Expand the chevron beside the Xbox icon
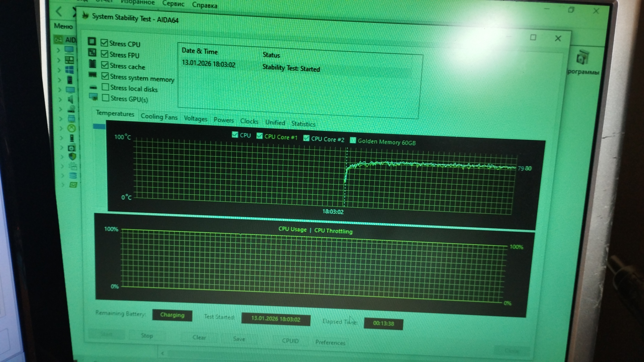This screenshot has width=644, height=362. click(x=61, y=128)
